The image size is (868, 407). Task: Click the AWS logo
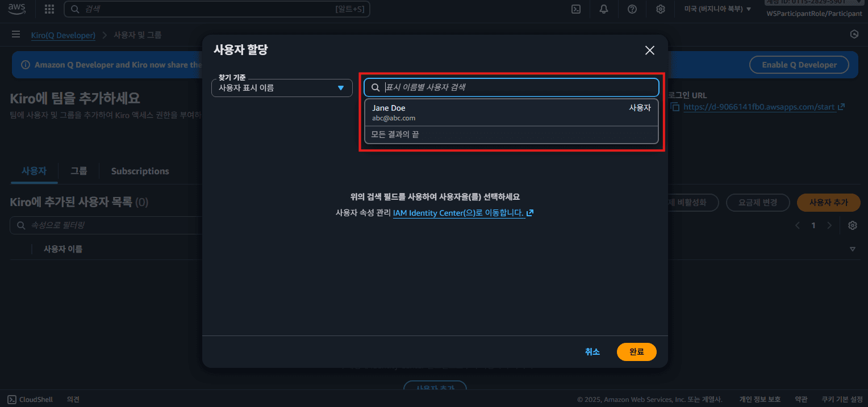(x=16, y=9)
